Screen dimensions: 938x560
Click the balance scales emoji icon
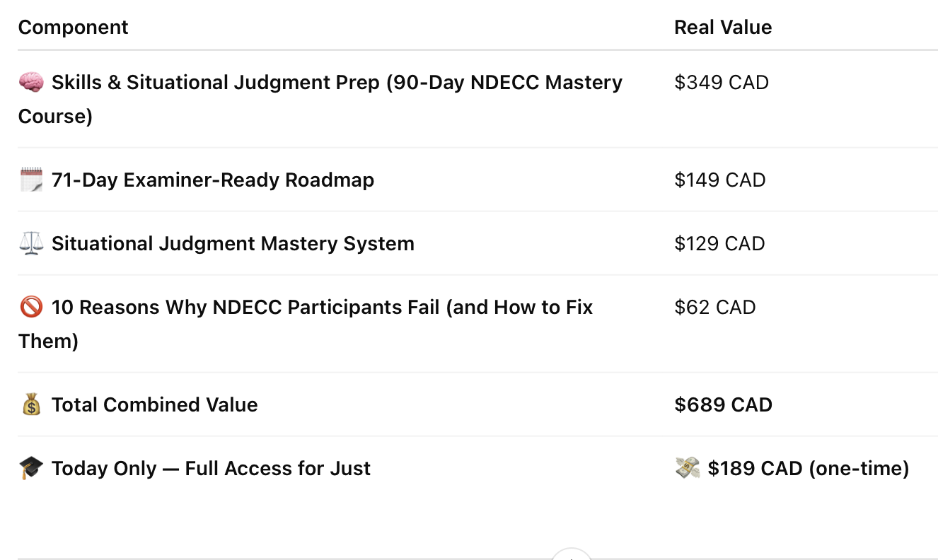click(x=31, y=244)
